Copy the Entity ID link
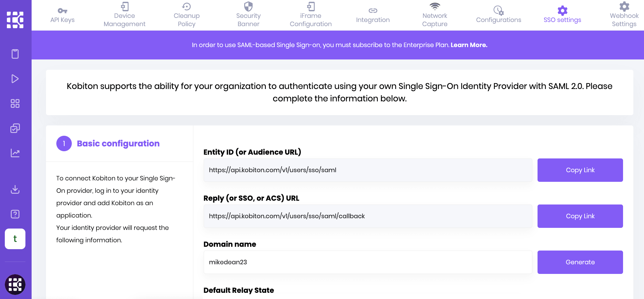Viewport: 644px width, 299px height. (x=580, y=170)
